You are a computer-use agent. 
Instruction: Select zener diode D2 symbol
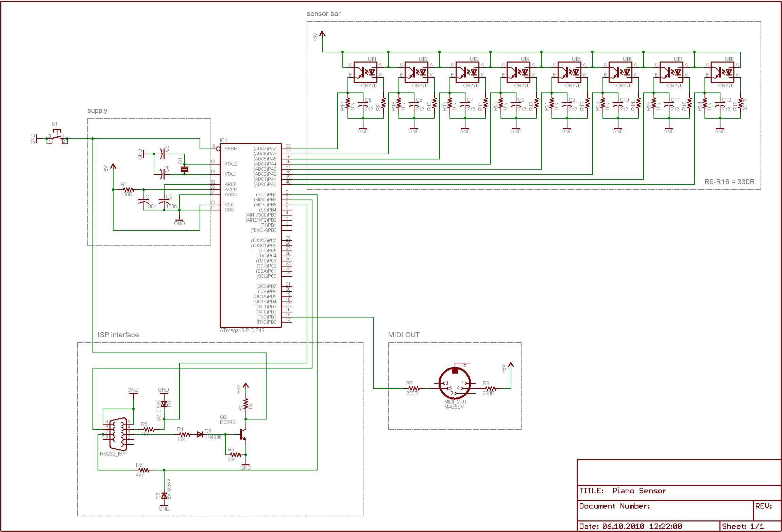coord(164,496)
